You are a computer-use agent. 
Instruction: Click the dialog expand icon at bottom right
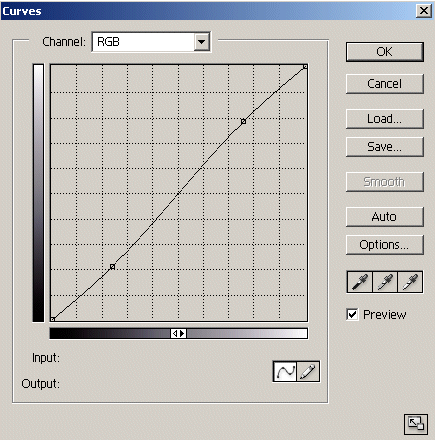[x=416, y=424]
